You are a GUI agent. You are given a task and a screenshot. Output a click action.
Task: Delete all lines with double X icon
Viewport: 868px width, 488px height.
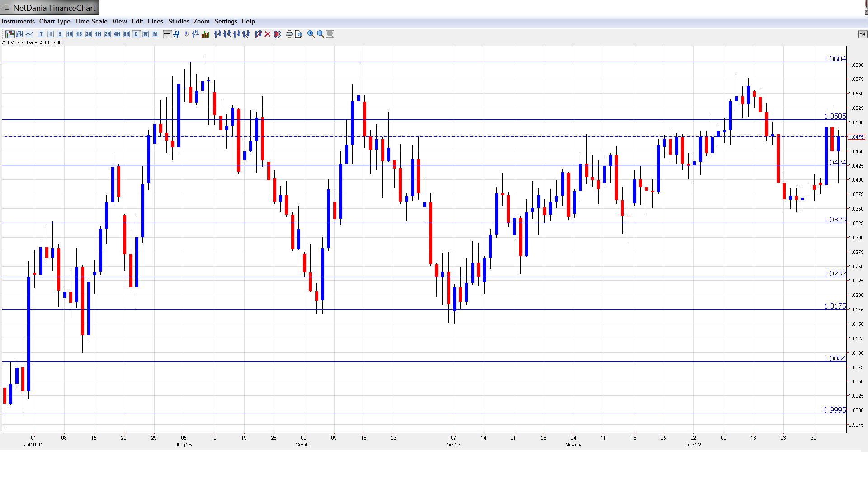277,34
